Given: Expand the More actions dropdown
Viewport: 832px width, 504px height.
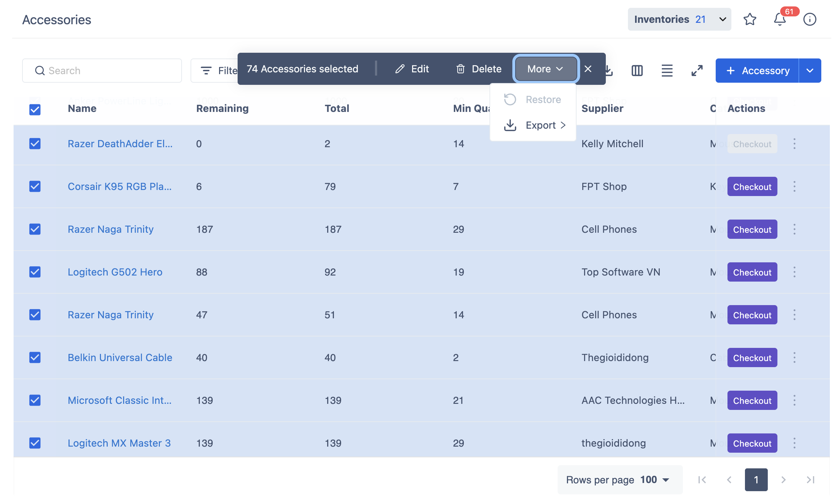Looking at the screenshot, I should coord(545,69).
